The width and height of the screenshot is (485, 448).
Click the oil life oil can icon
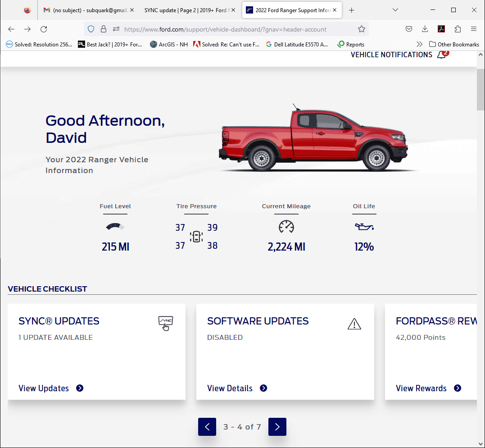(364, 227)
